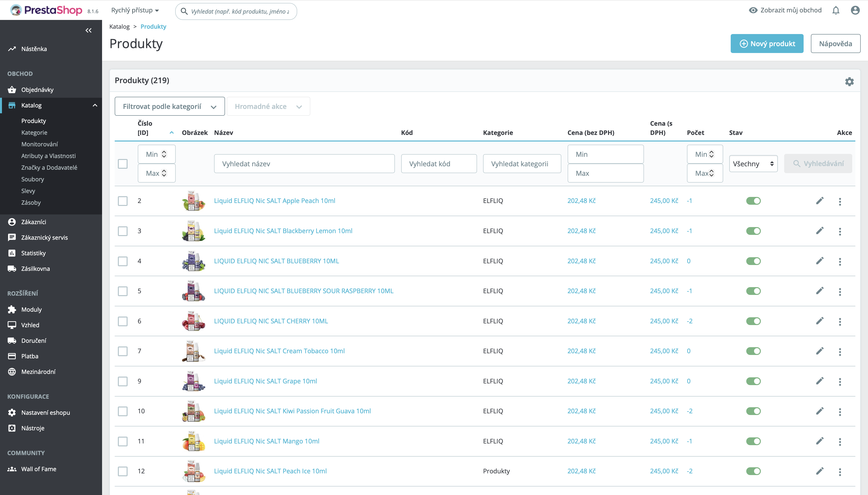Open products table settings gear
This screenshot has width=868, height=495.
pos(849,82)
